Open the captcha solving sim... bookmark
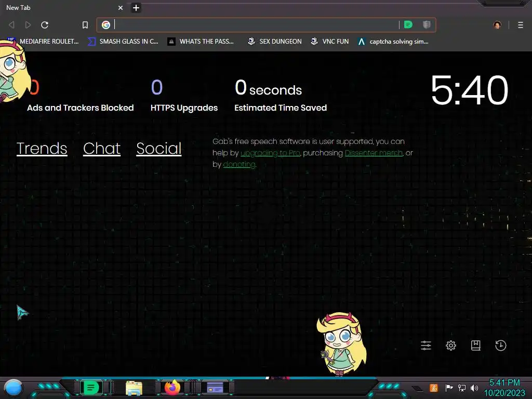This screenshot has width=532, height=399. 393,42
